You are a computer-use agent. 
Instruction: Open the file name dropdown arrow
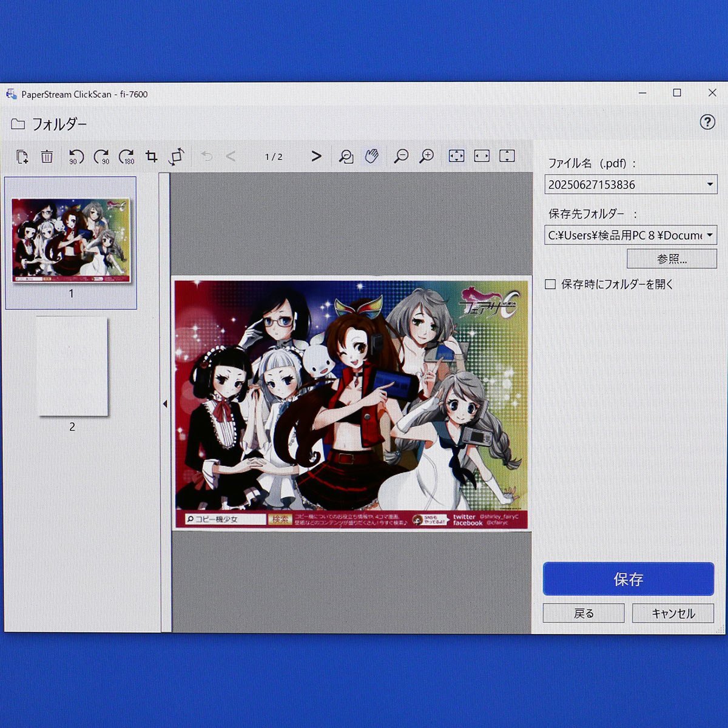tap(710, 184)
